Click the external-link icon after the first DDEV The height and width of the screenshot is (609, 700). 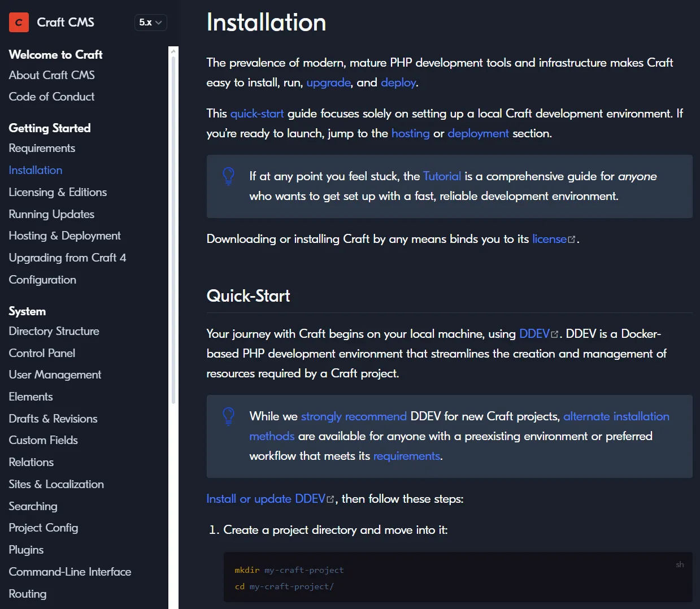click(555, 334)
